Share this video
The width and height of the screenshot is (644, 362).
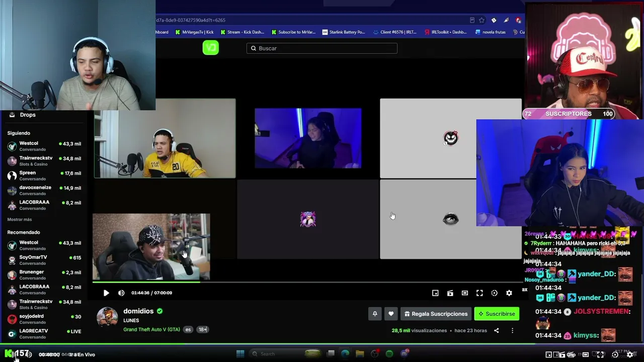497,331
